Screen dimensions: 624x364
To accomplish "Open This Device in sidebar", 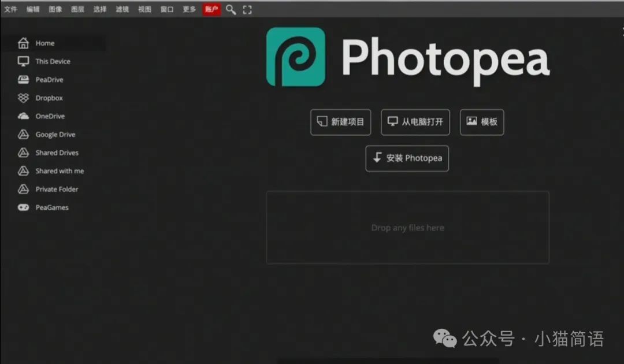I will pyautogui.click(x=53, y=61).
